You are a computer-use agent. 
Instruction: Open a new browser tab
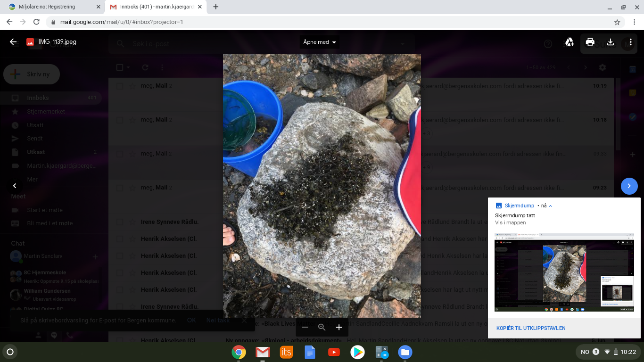tap(216, 7)
